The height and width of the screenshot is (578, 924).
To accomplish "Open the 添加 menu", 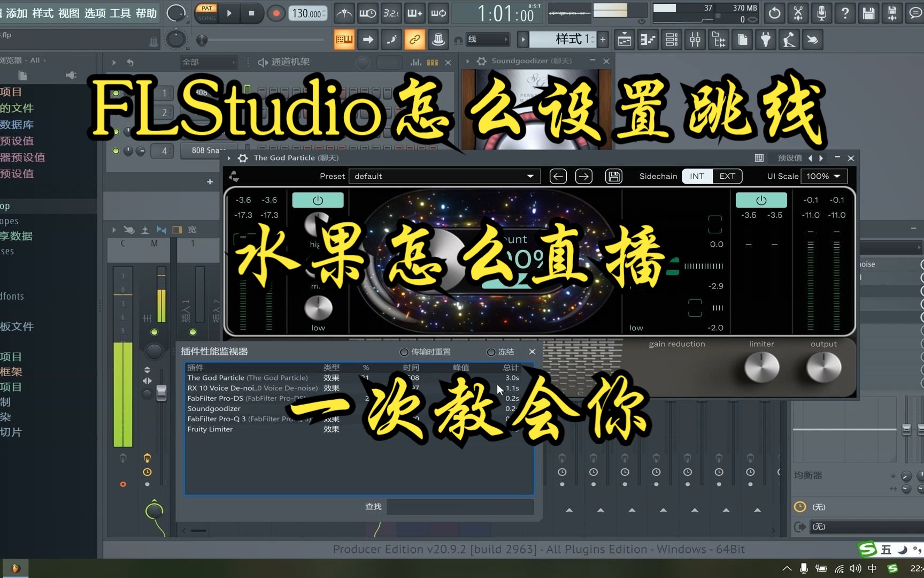I will click(17, 13).
